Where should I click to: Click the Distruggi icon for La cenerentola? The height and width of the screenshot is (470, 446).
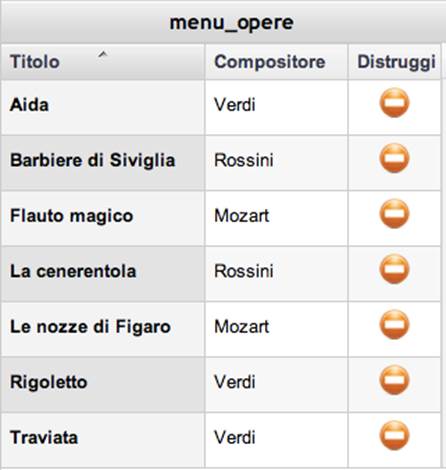(394, 269)
